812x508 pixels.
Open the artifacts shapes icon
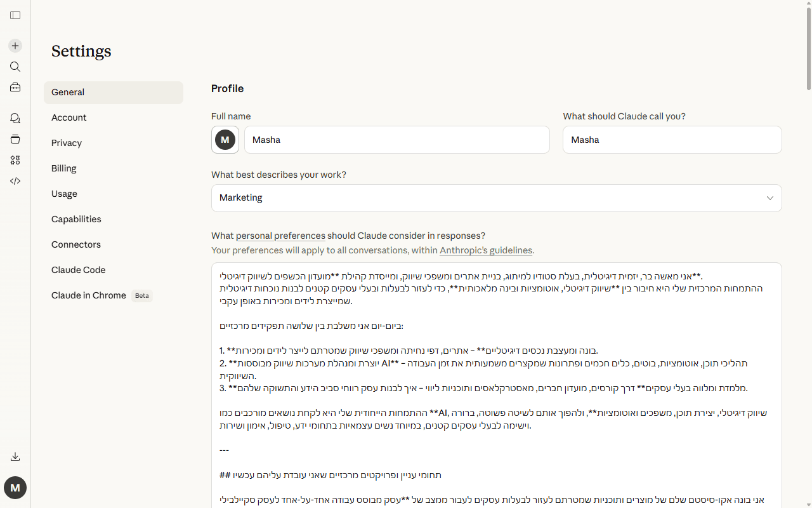pos(15,160)
